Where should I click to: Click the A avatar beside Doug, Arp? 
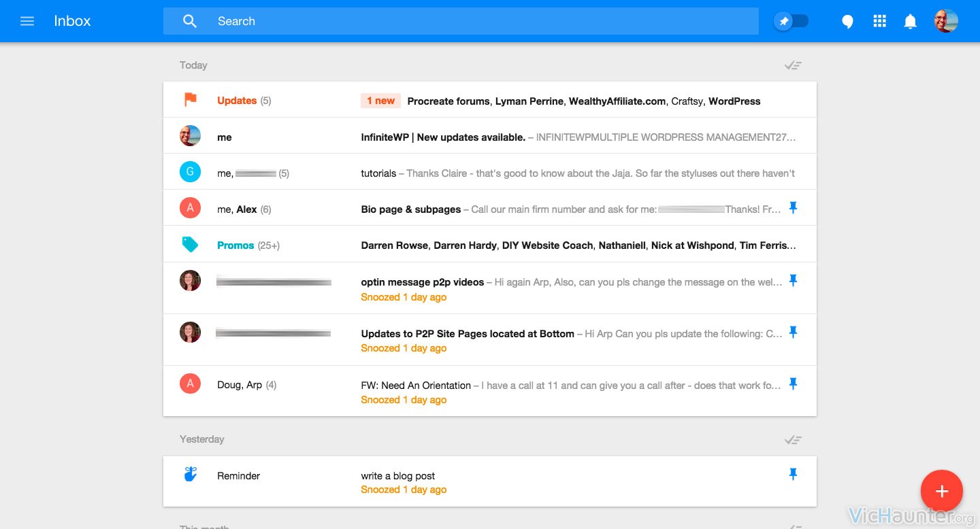coord(190,384)
